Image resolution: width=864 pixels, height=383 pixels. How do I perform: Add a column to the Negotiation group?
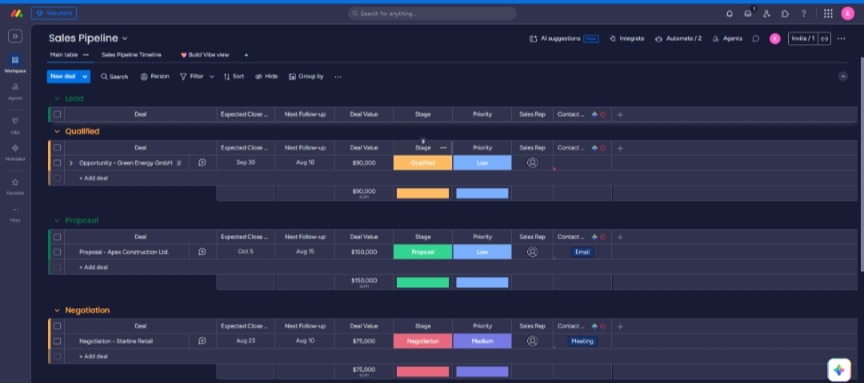pos(620,326)
